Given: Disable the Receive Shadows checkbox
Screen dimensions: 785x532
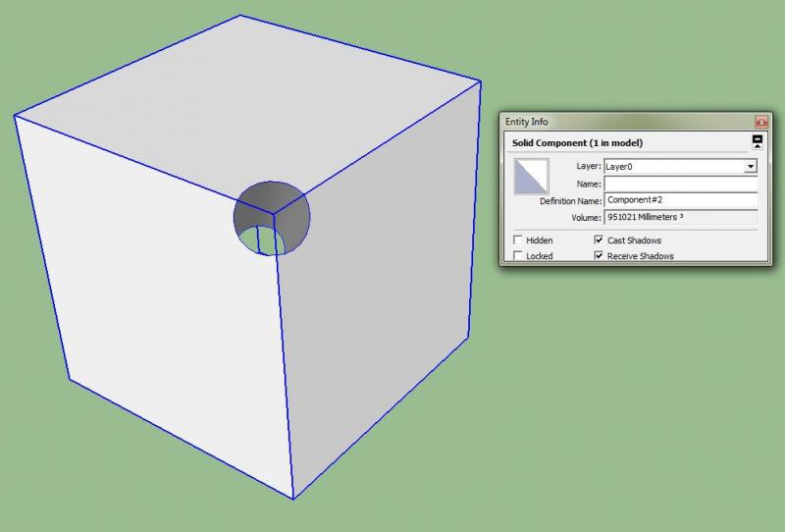Looking at the screenshot, I should (599, 256).
